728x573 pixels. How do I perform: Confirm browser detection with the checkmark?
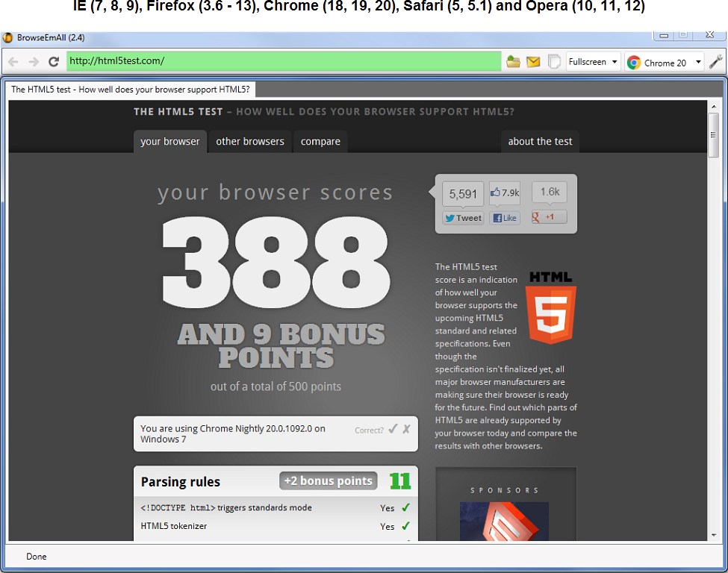pyautogui.click(x=393, y=429)
